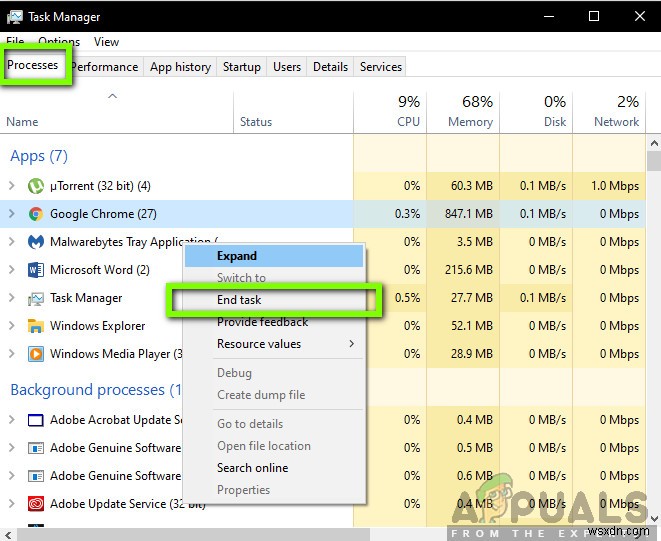
Task: Click the Adobe Update Service red icon
Action: (36, 503)
